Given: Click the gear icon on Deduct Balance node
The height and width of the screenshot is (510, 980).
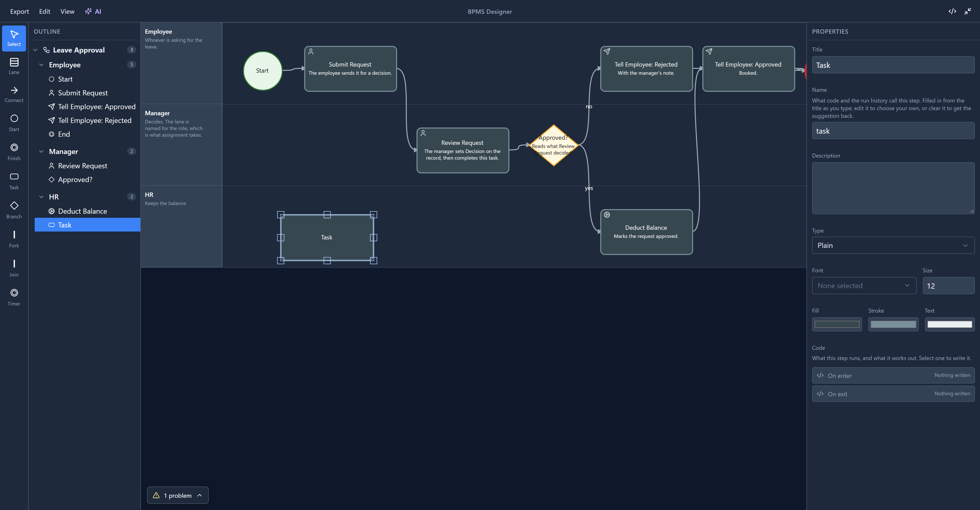Looking at the screenshot, I should [607, 215].
